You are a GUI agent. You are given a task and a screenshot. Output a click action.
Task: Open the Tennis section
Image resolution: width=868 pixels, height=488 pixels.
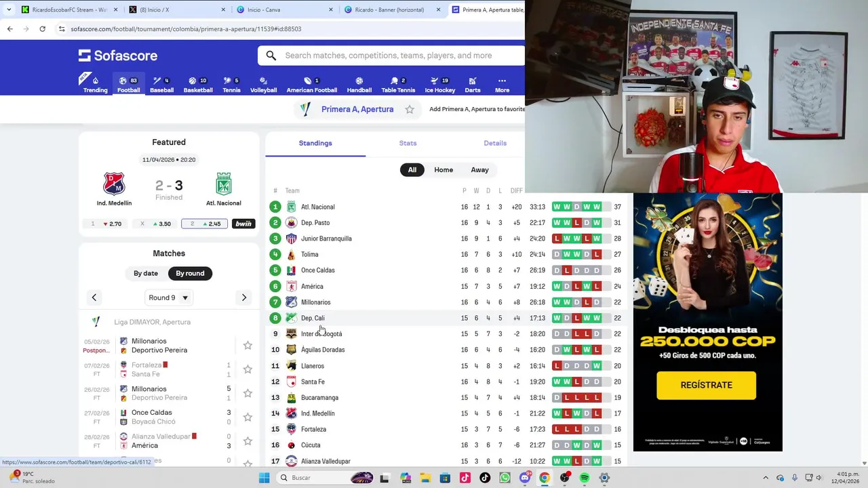point(231,85)
